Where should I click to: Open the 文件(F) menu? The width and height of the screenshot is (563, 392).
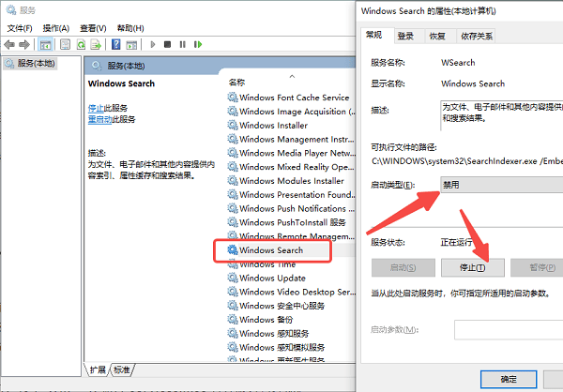pyautogui.click(x=20, y=28)
